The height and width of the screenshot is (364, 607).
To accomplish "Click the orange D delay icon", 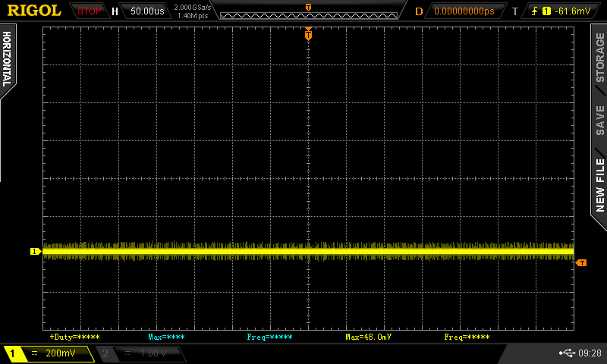I will [418, 11].
